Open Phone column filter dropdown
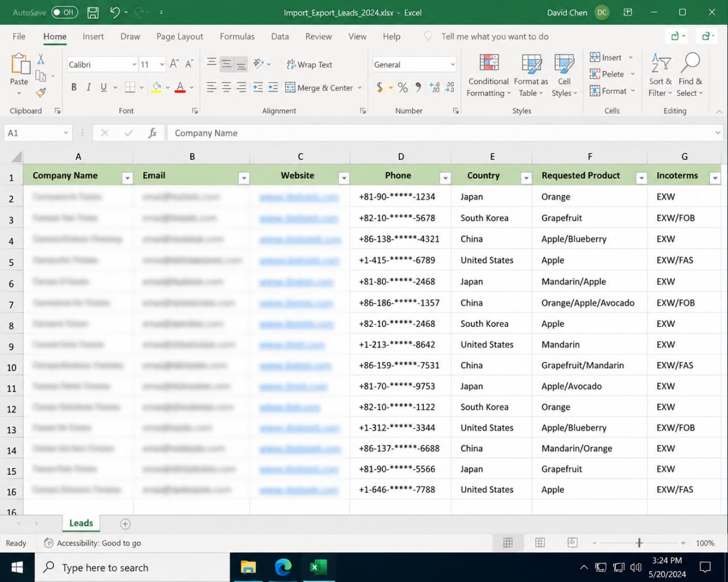This screenshot has width=728, height=582. pyautogui.click(x=445, y=178)
